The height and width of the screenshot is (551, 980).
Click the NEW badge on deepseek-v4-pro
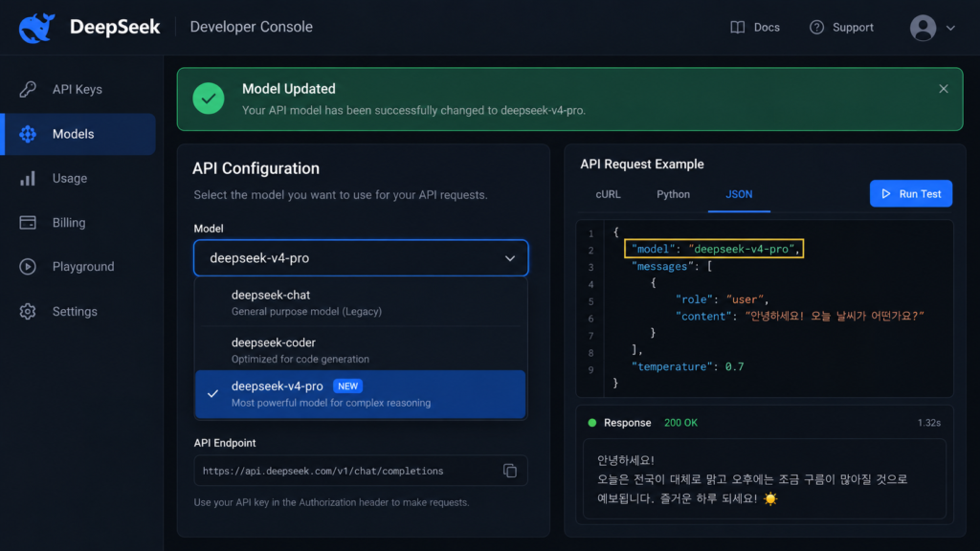coord(347,386)
